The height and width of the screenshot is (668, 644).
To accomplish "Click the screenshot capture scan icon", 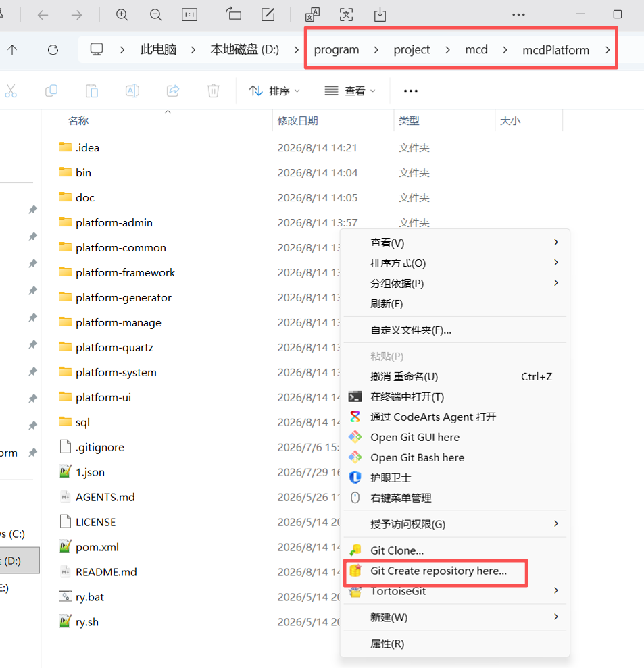I will [x=346, y=14].
